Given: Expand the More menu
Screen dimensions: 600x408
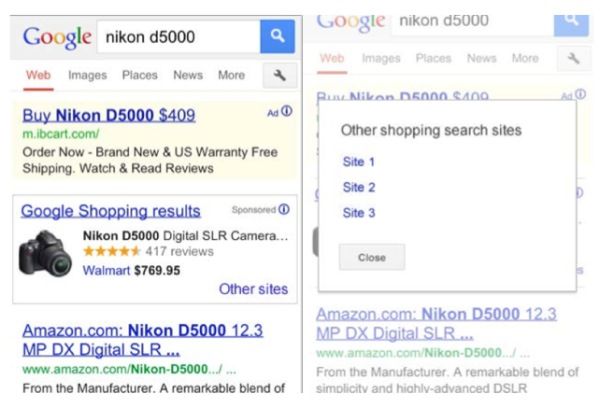Looking at the screenshot, I should coord(231,76).
